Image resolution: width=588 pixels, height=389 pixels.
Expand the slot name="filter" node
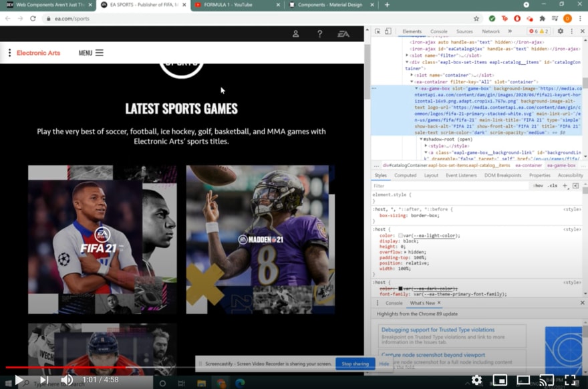pos(407,55)
